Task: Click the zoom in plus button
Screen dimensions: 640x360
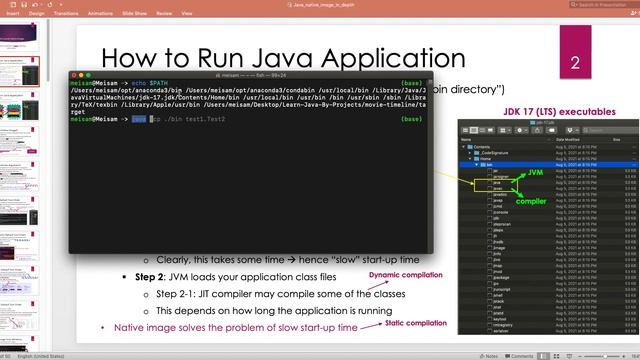Action: coord(623,356)
